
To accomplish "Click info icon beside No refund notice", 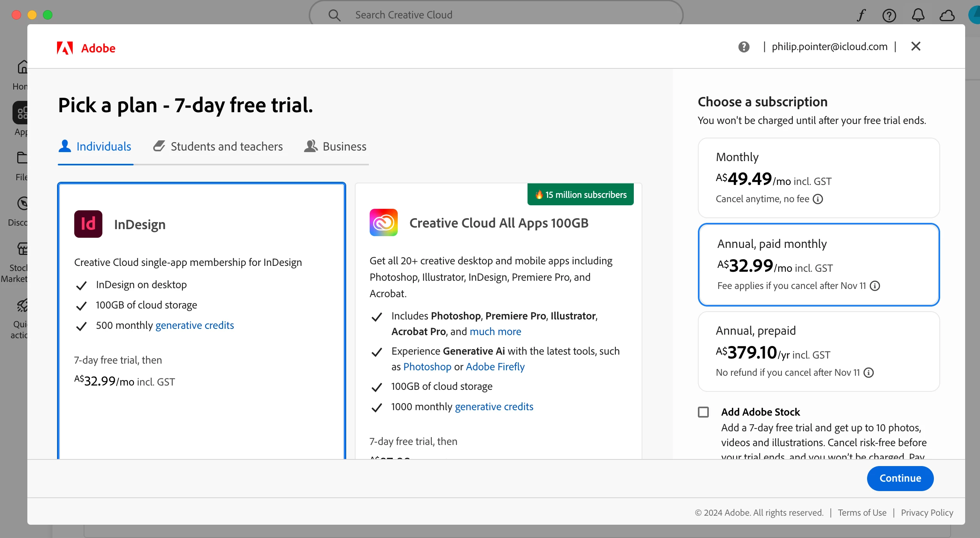I will [869, 373].
